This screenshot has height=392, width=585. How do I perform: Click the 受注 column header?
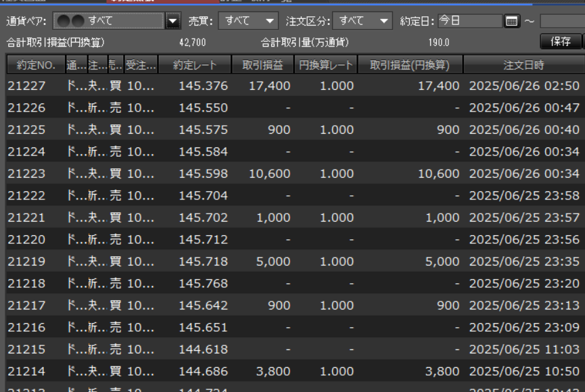141,66
